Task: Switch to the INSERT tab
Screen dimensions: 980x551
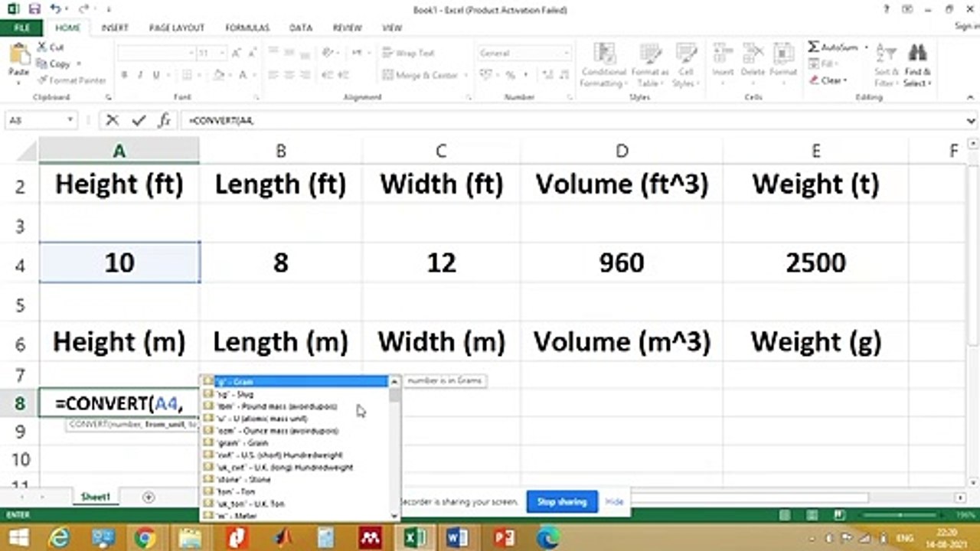Action: point(114,28)
